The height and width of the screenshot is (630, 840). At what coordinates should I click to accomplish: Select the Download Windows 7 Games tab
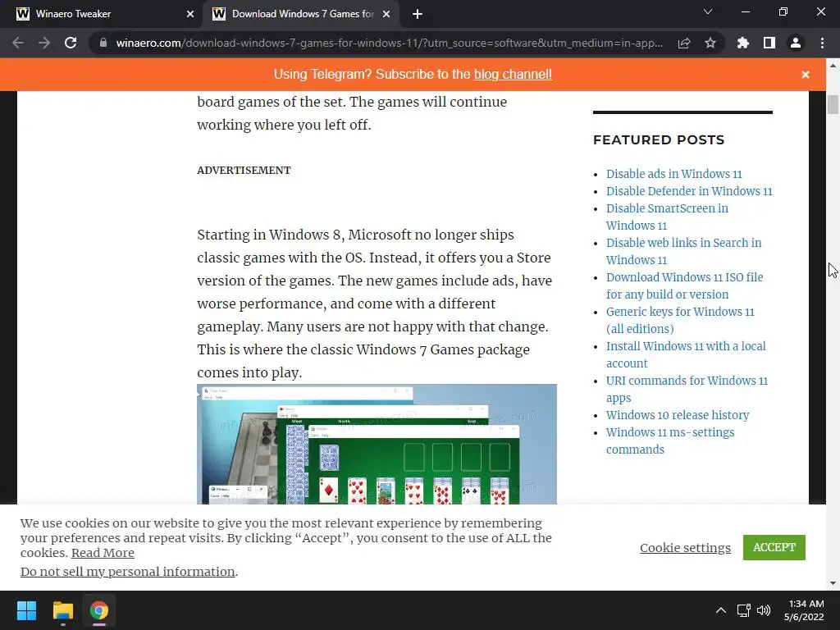(301, 14)
